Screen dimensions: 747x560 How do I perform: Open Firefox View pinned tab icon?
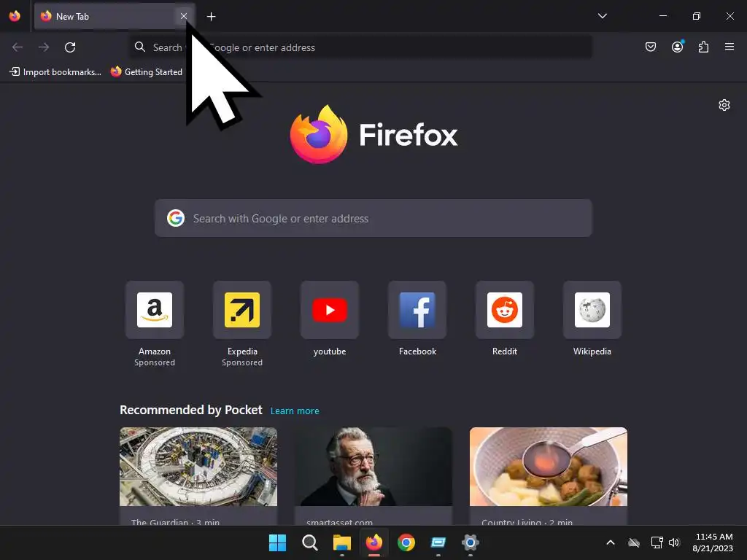click(15, 16)
